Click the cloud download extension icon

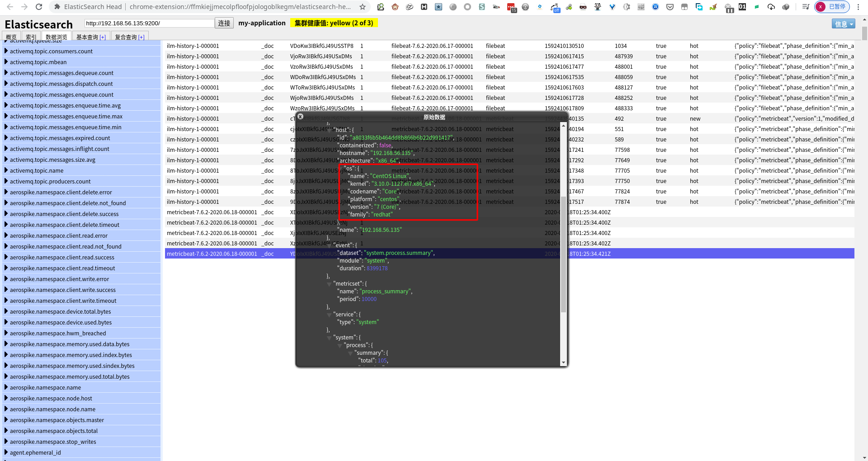click(772, 7)
